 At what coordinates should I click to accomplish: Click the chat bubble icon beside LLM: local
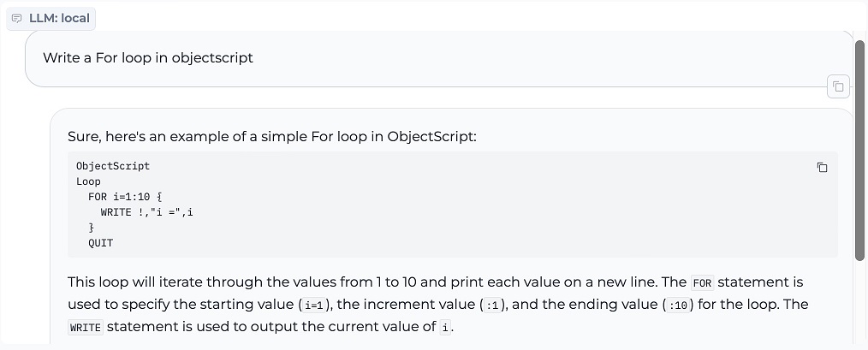click(x=16, y=18)
